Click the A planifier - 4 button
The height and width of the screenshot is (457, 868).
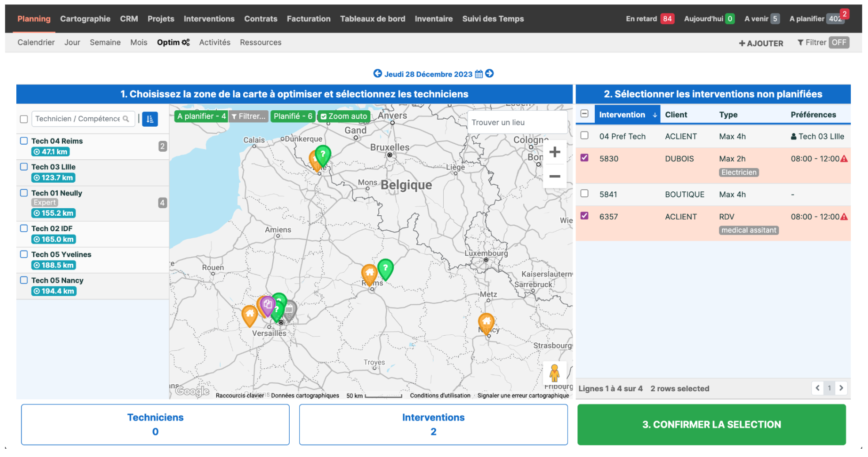(201, 116)
